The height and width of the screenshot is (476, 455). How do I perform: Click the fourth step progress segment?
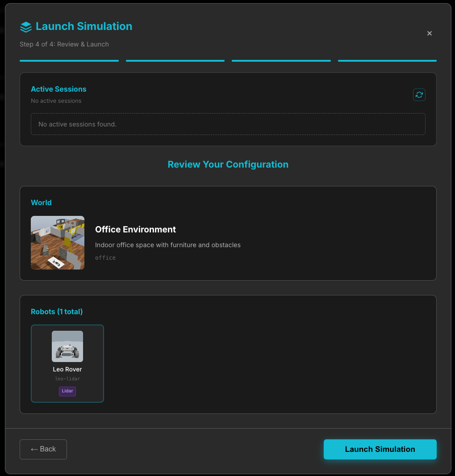pos(387,61)
